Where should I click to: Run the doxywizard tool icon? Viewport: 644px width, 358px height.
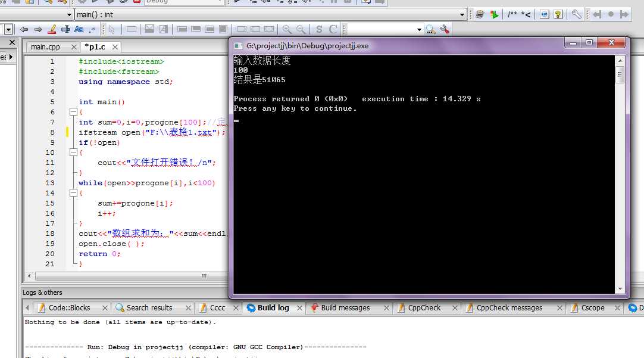coord(479,15)
